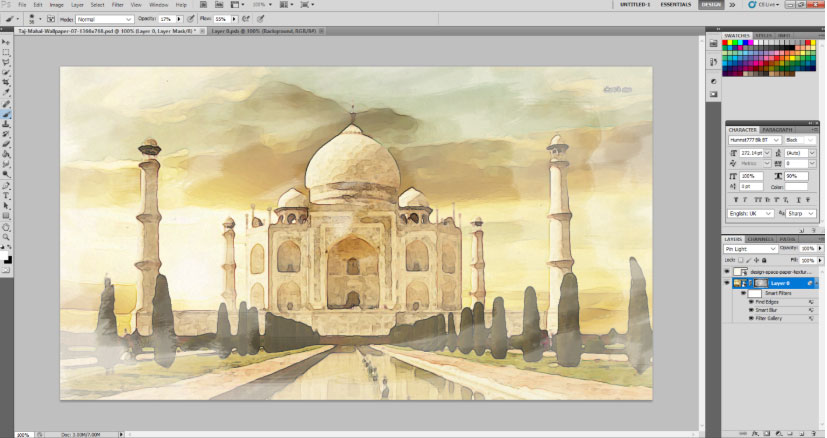Select the Rectangular Marquee tool

[6, 52]
